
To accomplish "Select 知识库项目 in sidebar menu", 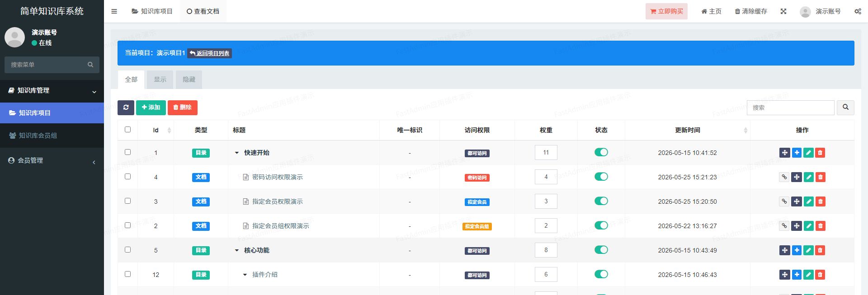I will (x=52, y=113).
